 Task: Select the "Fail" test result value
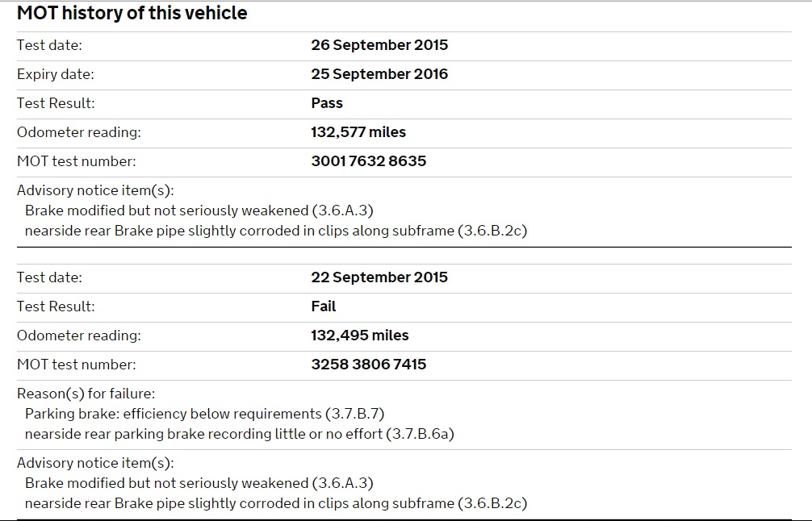323,306
